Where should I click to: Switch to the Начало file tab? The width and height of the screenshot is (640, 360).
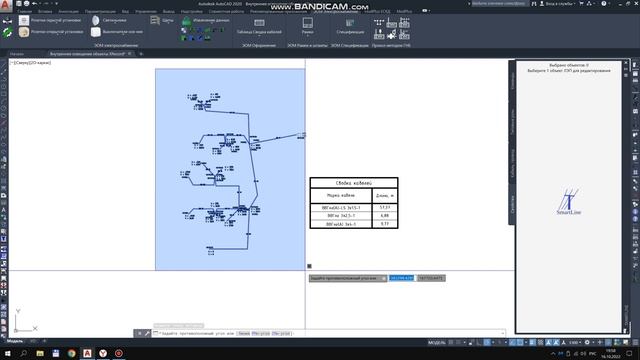[x=17, y=54]
